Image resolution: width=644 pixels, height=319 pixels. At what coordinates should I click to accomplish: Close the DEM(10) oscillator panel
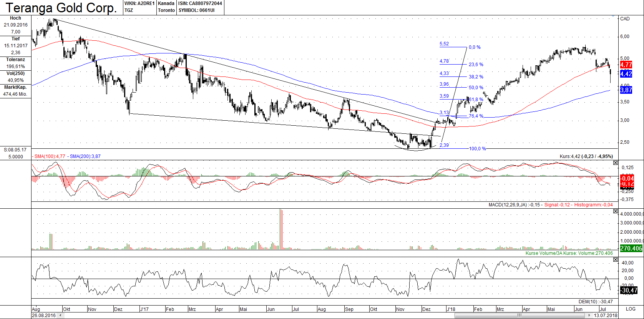(615, 260)
